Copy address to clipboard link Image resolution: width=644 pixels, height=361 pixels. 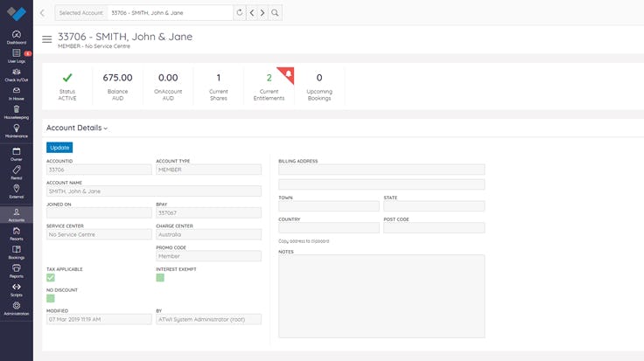pyautogui.click(x=304, y=241)
